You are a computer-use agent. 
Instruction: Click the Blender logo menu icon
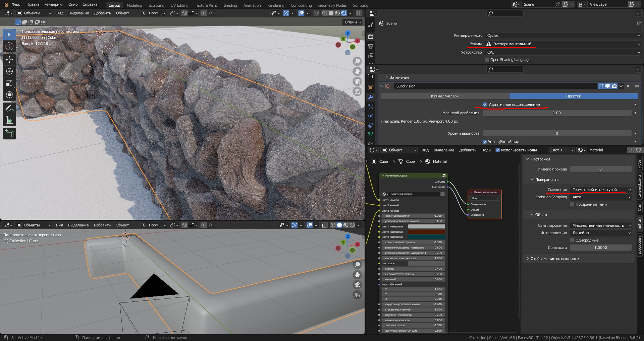[6, 5]
